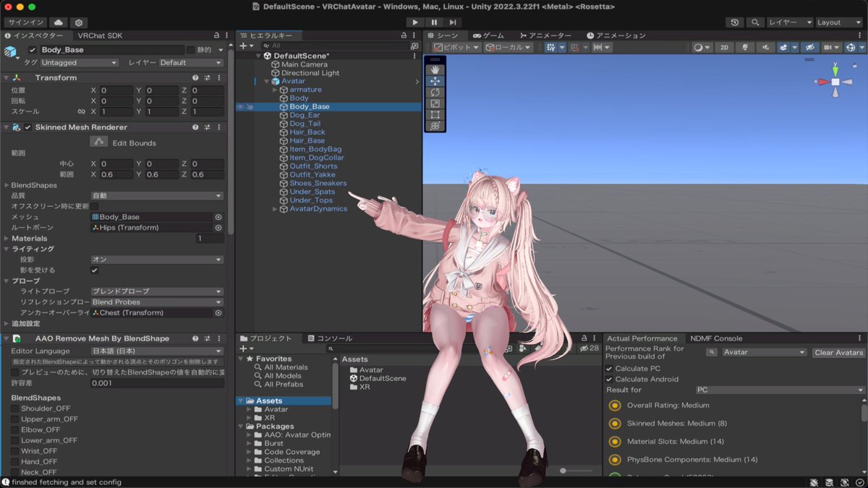Viewport: 868px width, 488px height.
Task: Open undo history icon
Action: point(735,22)
